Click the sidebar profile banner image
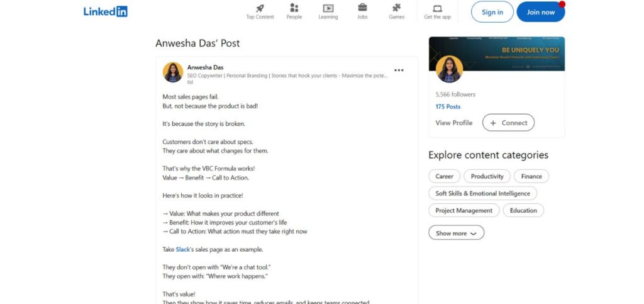This screenshot has height=304, width=644. [497, 53]
